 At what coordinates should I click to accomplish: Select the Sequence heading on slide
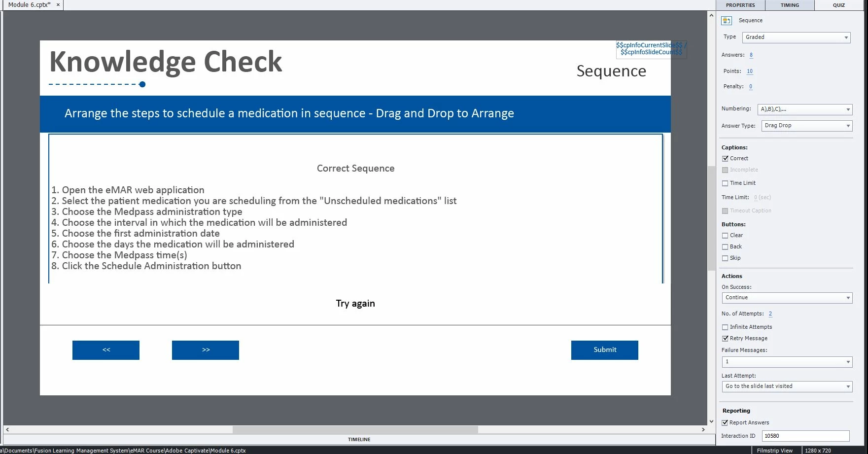click(x=611, y=71)
